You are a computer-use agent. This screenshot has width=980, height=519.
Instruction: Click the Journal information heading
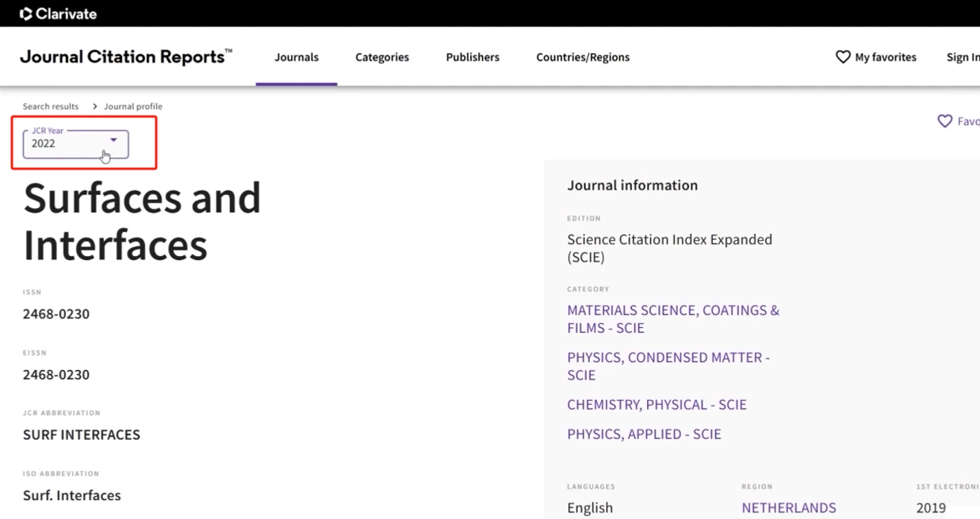tap(633, 185)
